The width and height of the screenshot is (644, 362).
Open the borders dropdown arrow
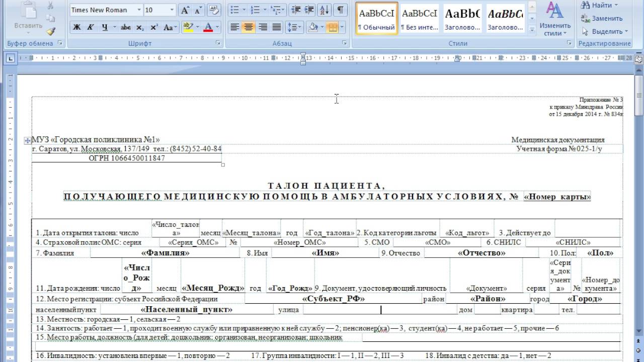tap(342, 27)
